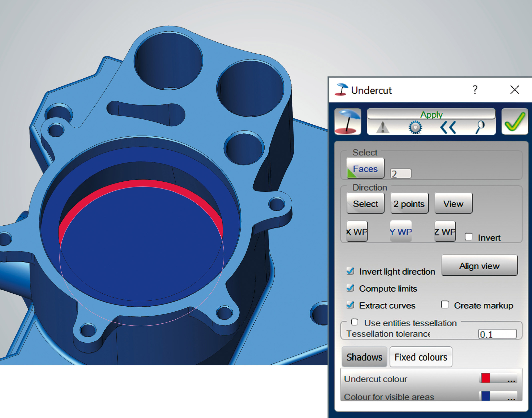This screenshot has width=532, height=418.
Task: Toggle the Compute limits checkbox
Action: 350,288
